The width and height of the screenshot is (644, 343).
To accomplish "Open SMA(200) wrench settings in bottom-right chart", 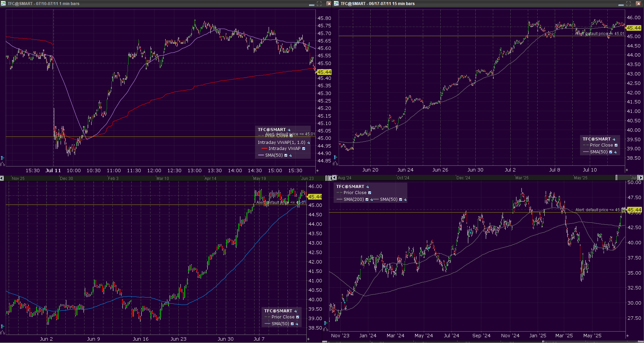I will click(x=371, y=200).
